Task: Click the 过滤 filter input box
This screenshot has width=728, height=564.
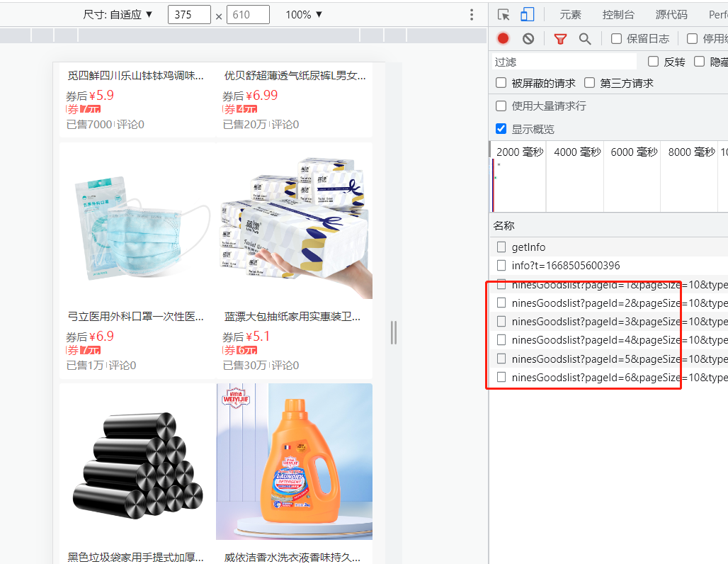Action: coord(564,62)
